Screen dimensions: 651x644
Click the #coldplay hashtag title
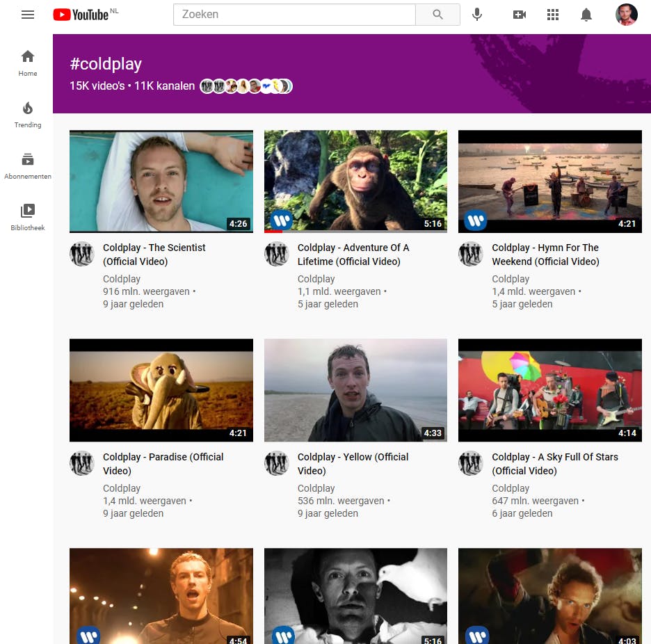pyautogui.click(x=106, y=64)
